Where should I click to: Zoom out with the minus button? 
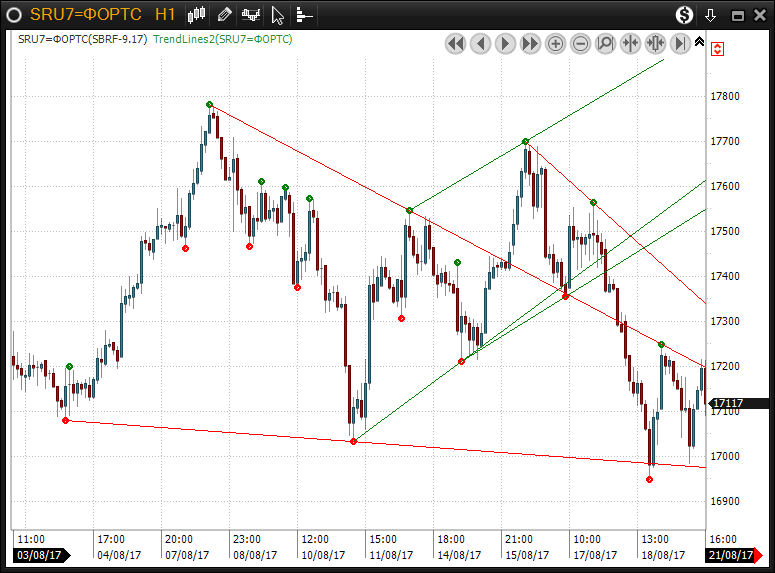coord(580,43)
